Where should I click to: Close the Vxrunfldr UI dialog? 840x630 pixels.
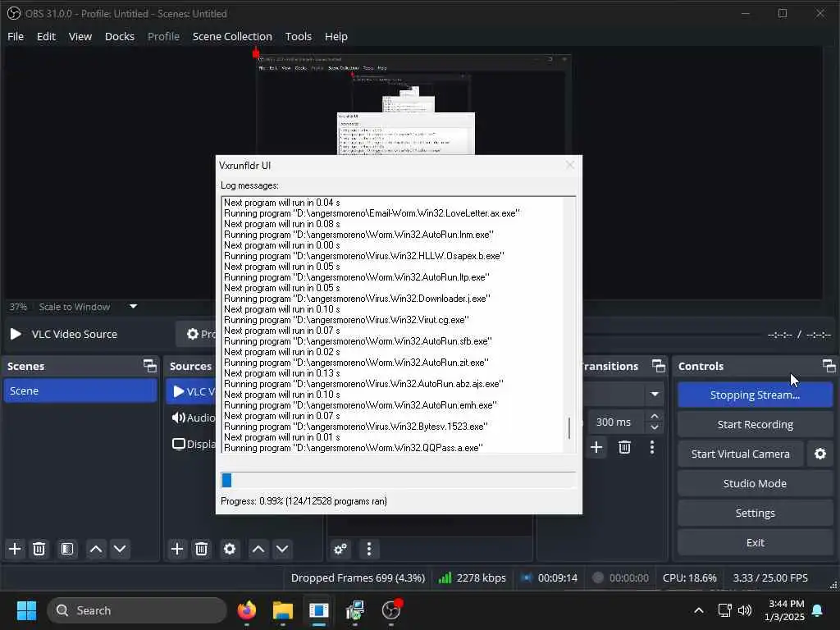(570, 165)
